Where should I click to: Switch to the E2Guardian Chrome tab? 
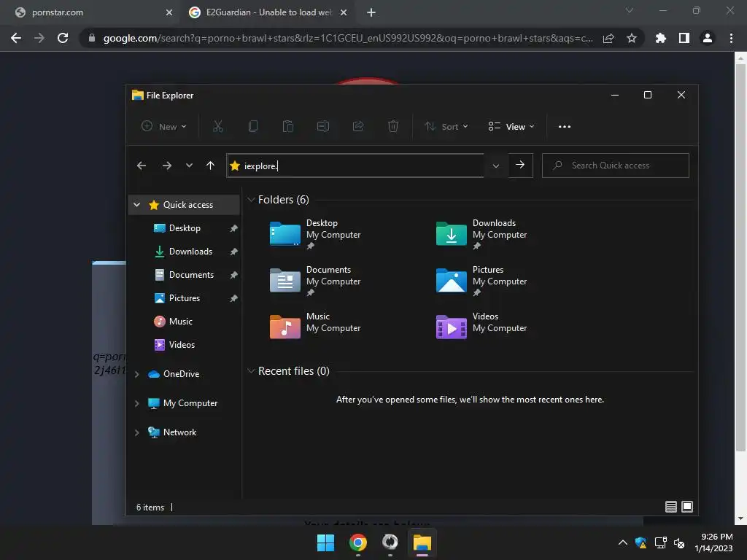267,12
